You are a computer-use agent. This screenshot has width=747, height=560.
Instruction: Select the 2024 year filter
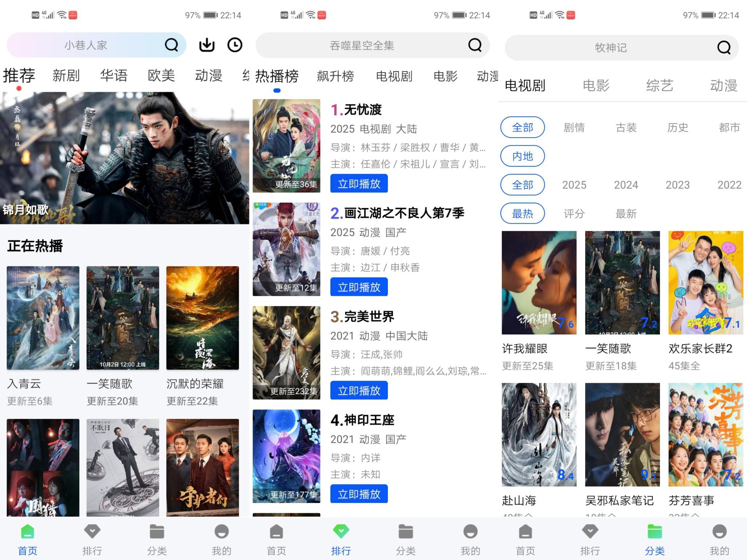pos(626,185)
